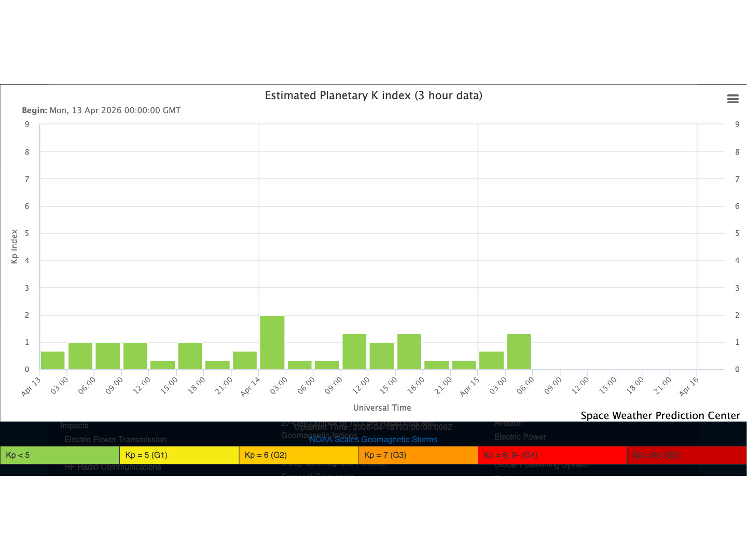Viewport: 747px width, 560px height.
Task: Click the bar between Apr 13 15:00 and 18:00
Action: pos(190,356)
